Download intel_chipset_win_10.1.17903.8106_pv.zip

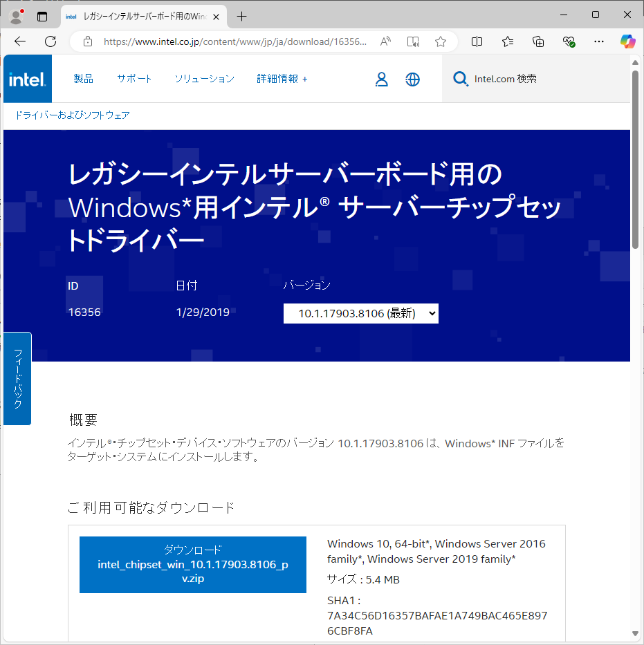[193, 565]
